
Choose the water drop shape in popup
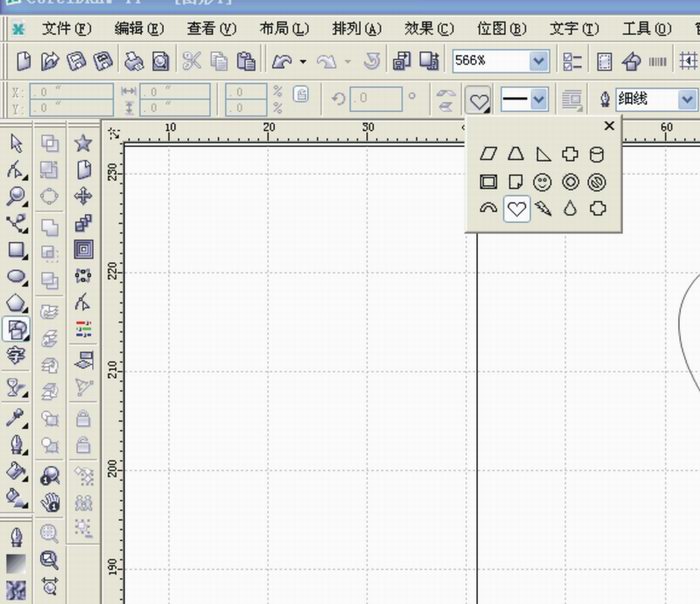coord(570,208)
